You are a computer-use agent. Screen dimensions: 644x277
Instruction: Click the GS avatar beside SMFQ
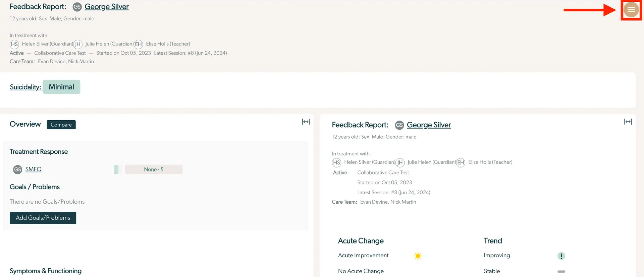pos(17,169)
